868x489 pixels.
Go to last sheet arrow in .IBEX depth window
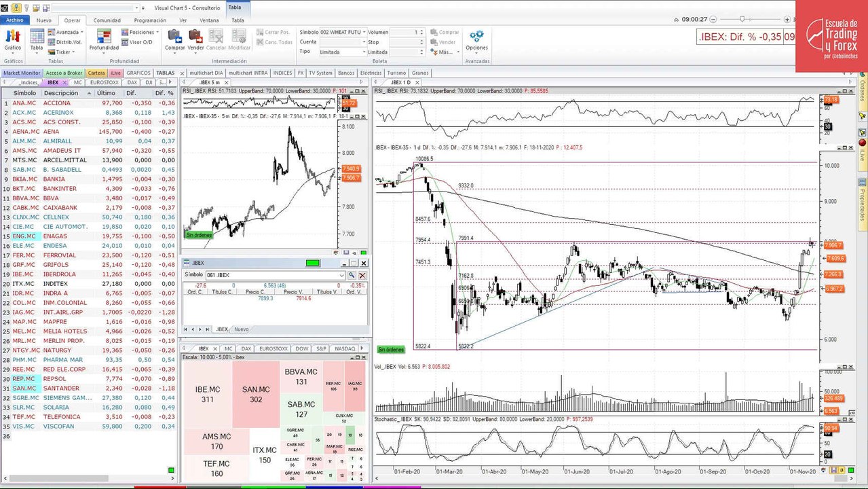(208, 329)
